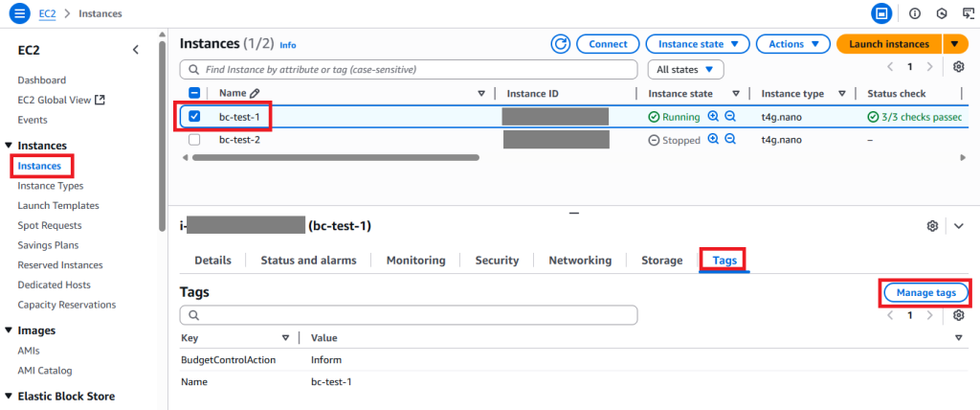Collapse the Elastic Block Store section

tap(8, 397)
